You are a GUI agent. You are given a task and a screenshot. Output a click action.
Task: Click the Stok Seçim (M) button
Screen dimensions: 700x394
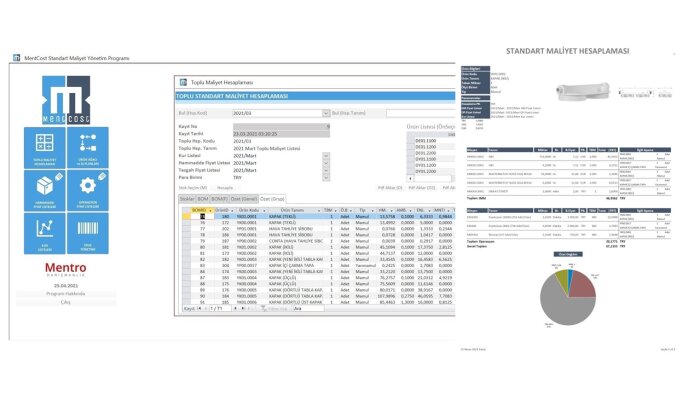(193, 188)
